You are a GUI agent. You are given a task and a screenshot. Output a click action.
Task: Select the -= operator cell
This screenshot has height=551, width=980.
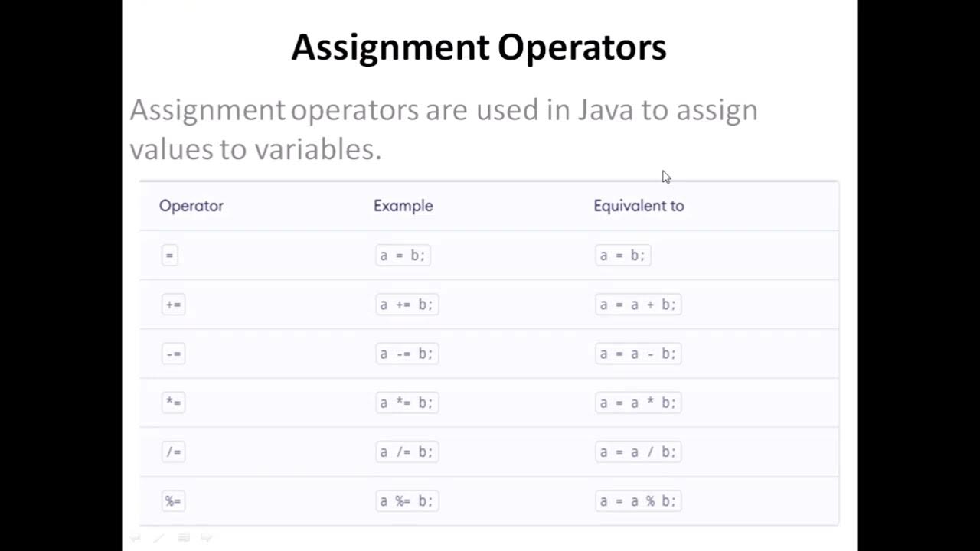point(173,354)
